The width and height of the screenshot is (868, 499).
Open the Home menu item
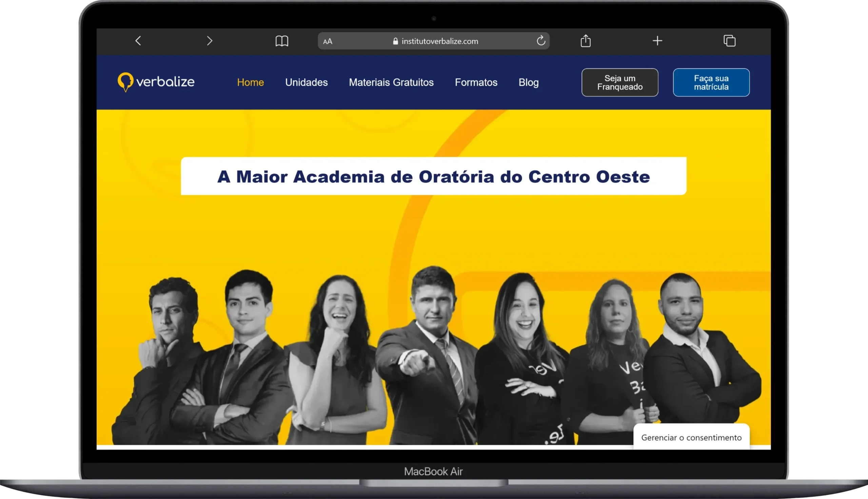tap(251, 82)
